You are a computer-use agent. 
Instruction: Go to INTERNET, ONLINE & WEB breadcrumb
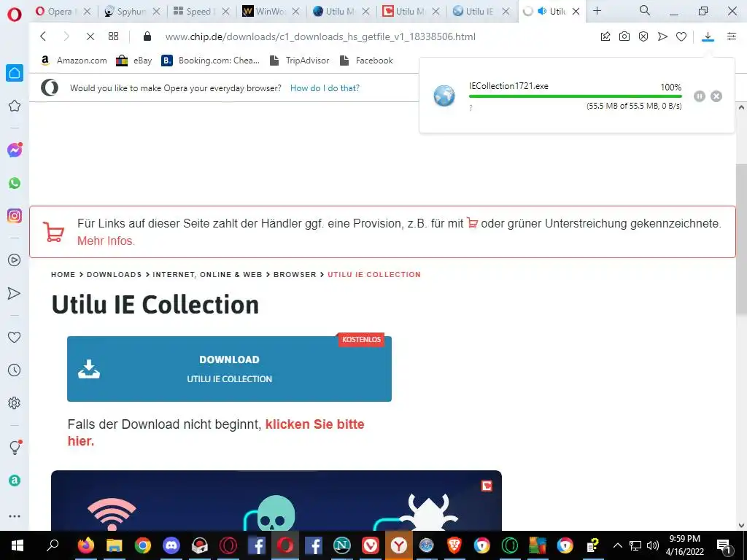pos(207,275)
